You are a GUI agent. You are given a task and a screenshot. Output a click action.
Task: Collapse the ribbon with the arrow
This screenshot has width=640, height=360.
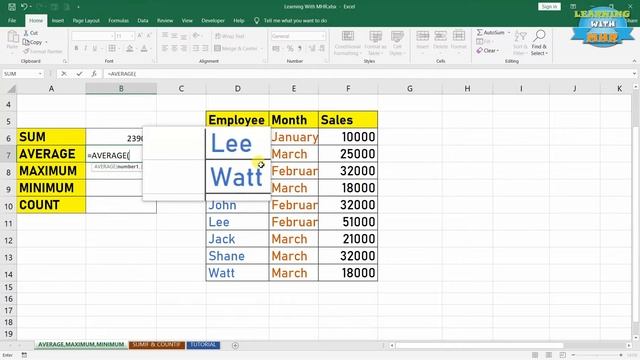coord(634,61)
